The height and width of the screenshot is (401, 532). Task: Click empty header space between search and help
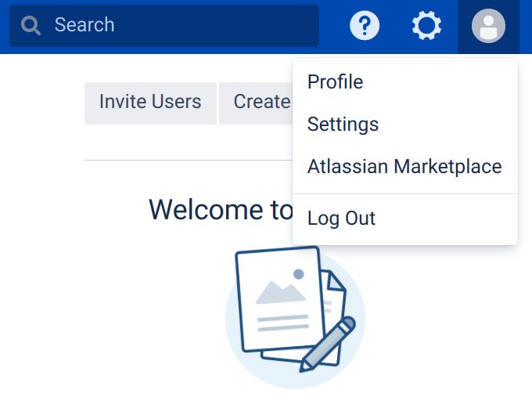point(333,26)
